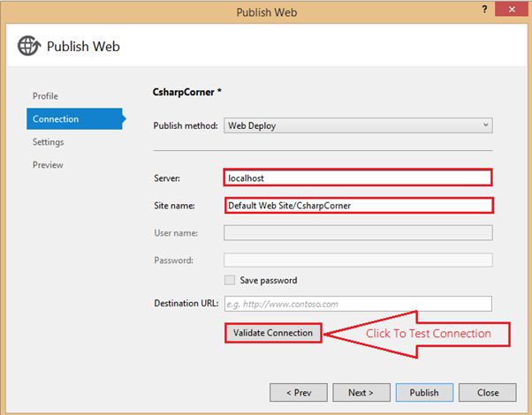
Task: Click the Password input field
Action: coord(357,260)
